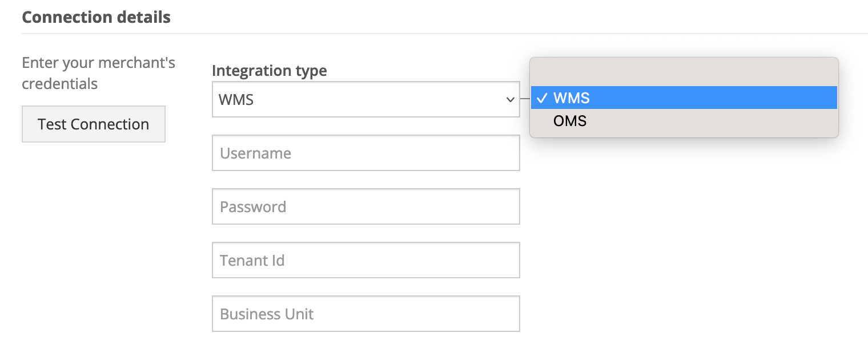Click into the Password field
Screen dimensions: 868x345
365,206
